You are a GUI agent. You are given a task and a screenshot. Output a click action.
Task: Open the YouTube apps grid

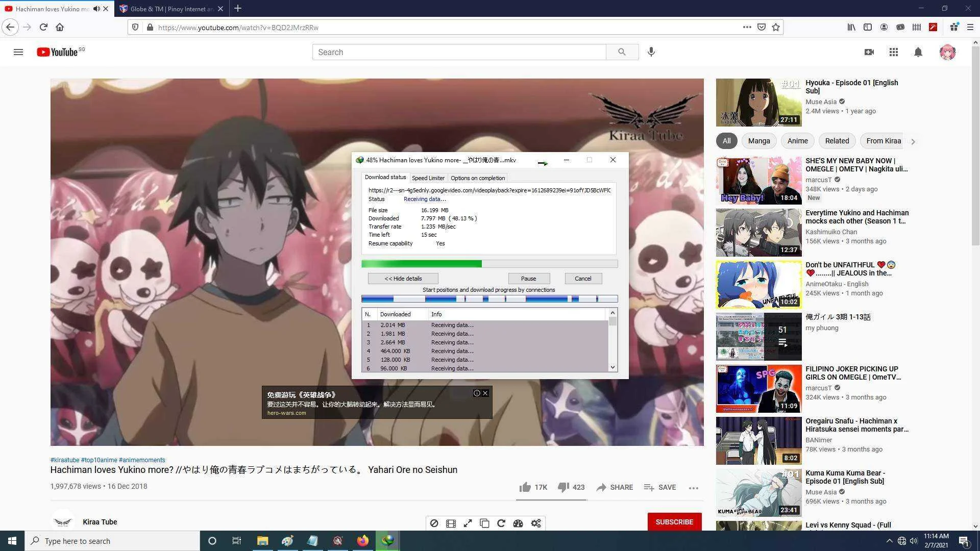(x=893, y=52)
